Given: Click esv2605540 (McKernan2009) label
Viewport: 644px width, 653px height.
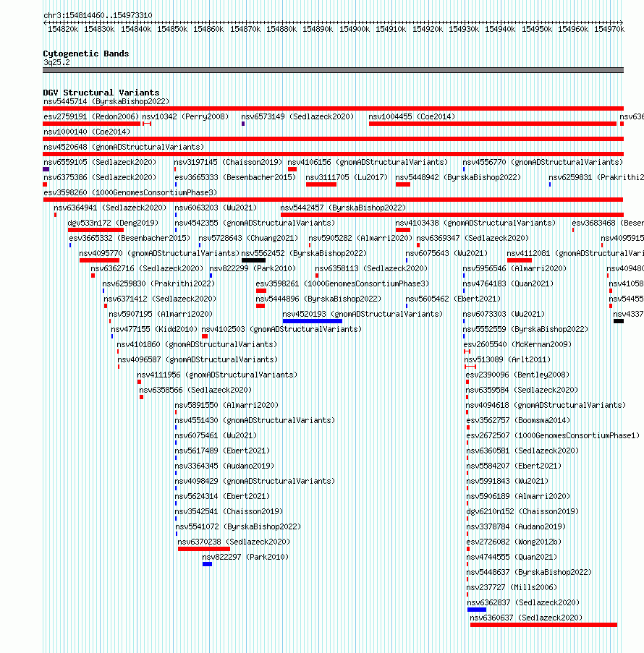Looking at the screenshot, I should 517,345.
